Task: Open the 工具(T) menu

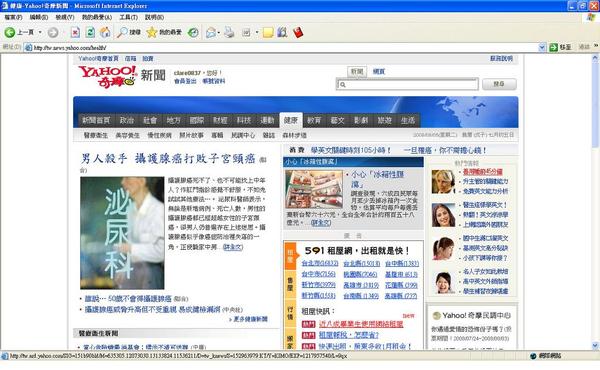Action: pyautogui.click(x=128, y=18)
